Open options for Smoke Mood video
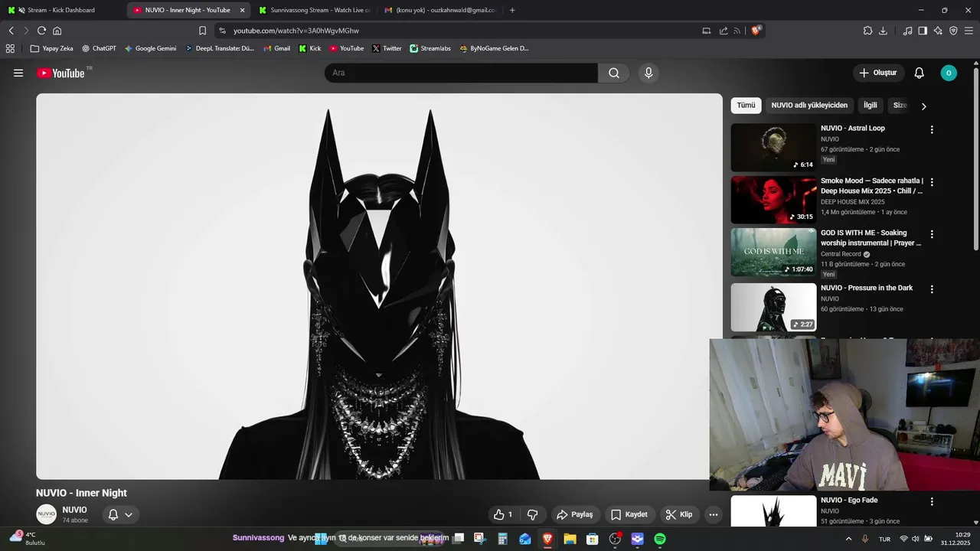980x551 pixels. pos(932,182)
